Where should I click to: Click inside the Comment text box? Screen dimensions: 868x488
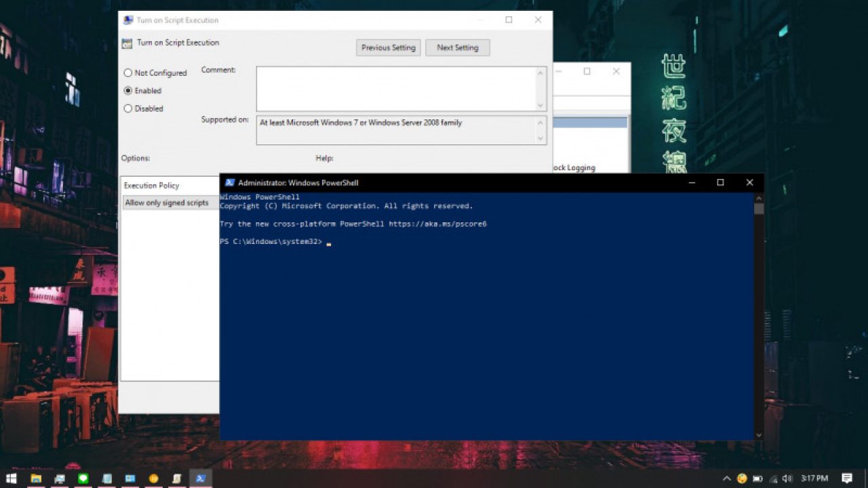pos(396,88)
